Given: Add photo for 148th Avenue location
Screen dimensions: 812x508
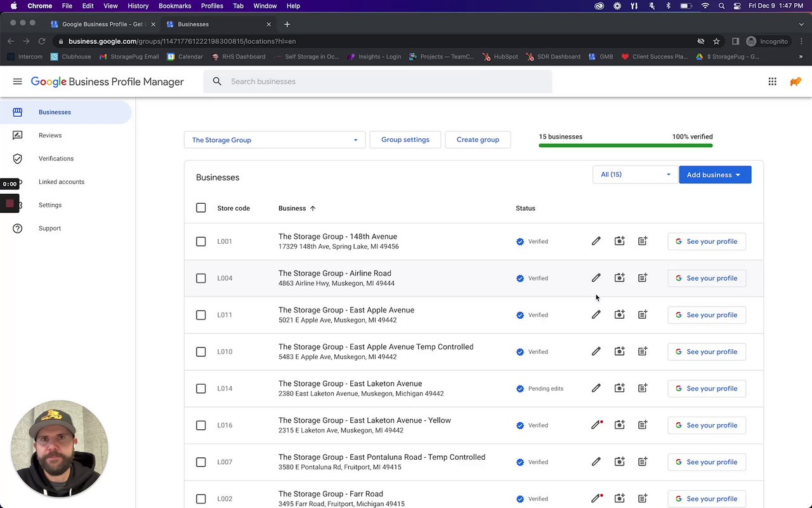Looking at the screenshot, I should point(620,241).
